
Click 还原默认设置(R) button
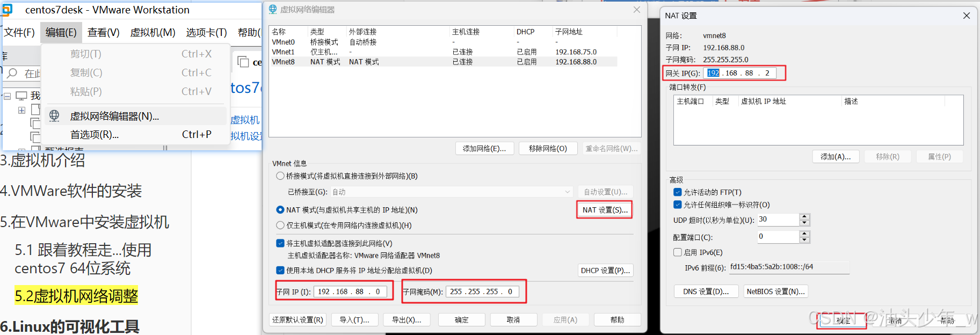click(x=297, y=320)
